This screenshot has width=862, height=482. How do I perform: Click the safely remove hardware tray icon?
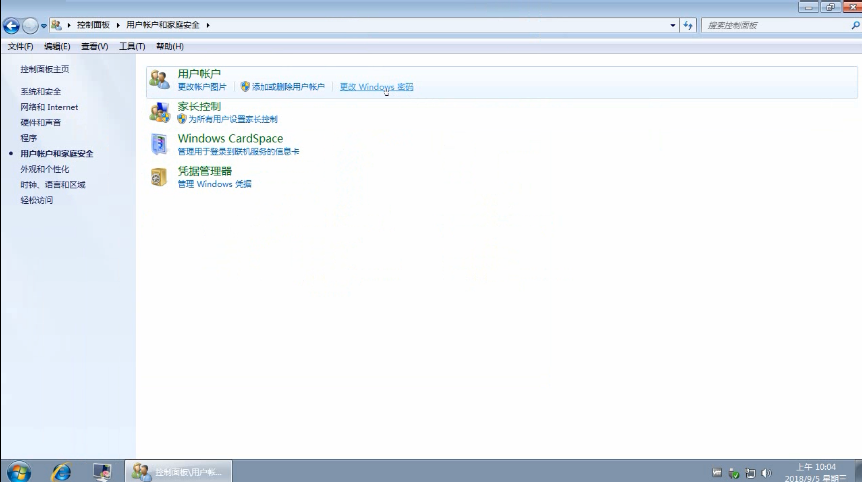click(x=734, y=473)
